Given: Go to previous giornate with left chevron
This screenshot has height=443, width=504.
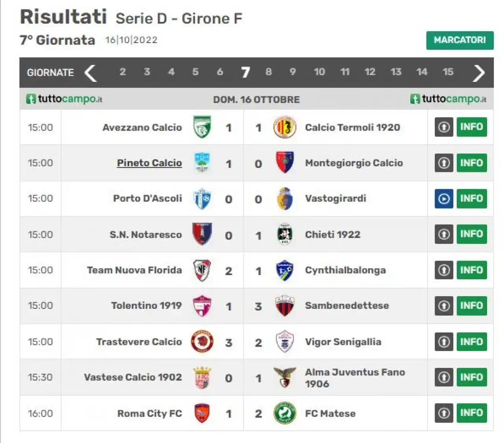Looking at the screenshot, I should click(x=91, y=72).
